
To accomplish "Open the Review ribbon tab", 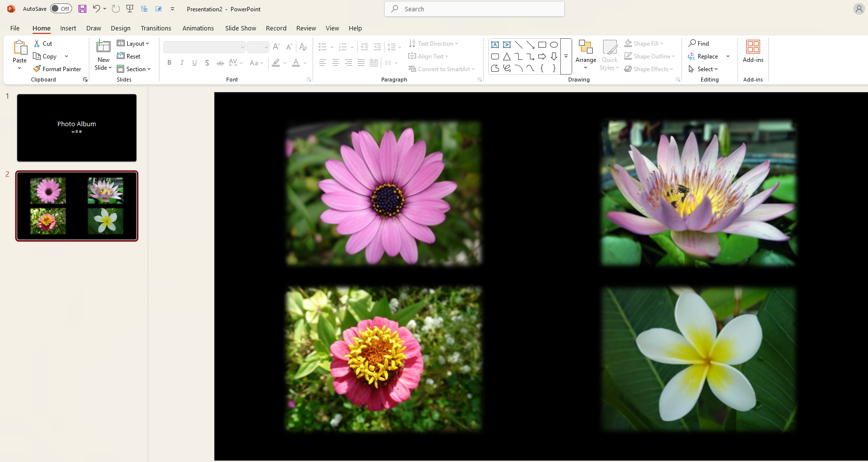I will (306, 28).
